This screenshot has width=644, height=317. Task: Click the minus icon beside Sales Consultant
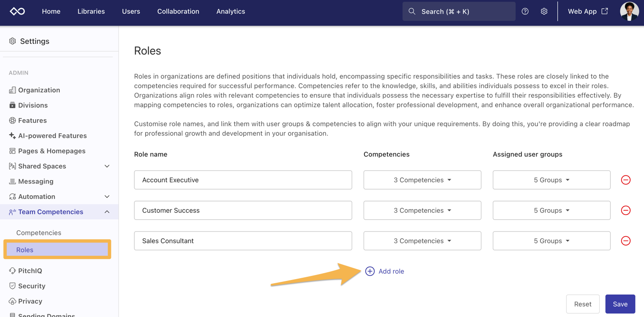pos(625,241)
